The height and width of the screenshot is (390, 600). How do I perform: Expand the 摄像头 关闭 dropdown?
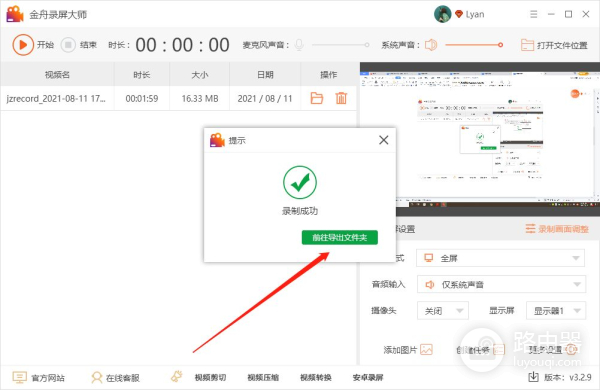click(443, 310)
